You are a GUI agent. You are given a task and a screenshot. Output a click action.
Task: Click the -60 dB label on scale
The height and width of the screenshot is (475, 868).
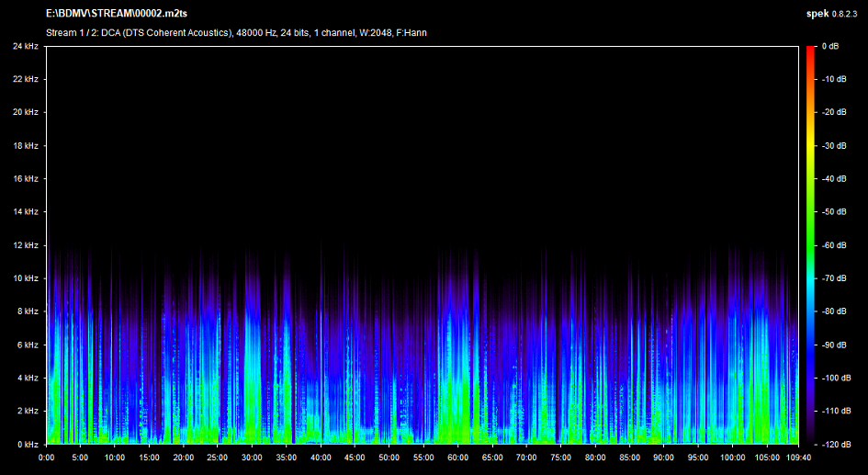[834, 245]
